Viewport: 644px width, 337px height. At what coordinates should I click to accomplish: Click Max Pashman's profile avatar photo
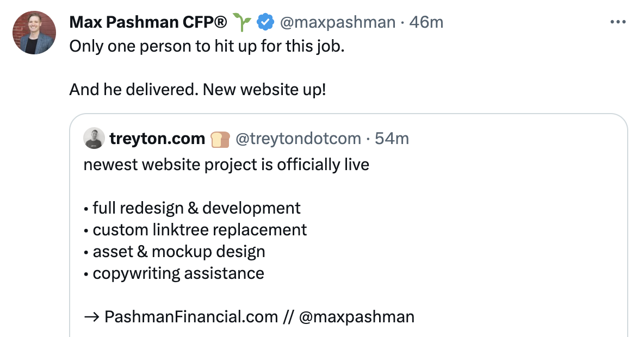pyautogui.click(x=34, y=33)
